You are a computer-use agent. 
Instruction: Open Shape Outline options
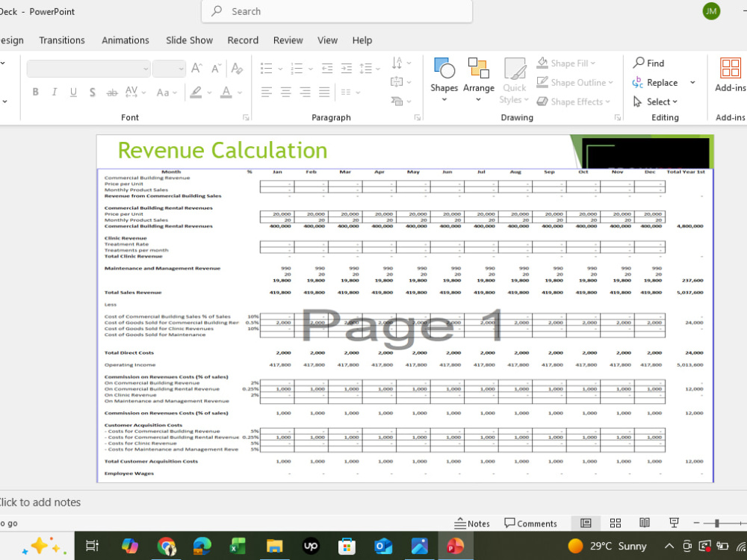point(574,82)
